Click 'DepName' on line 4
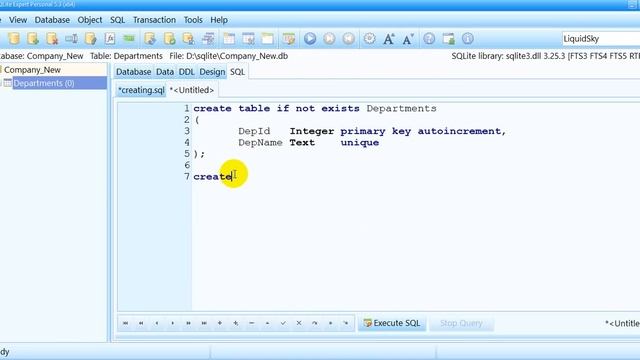The image size is (640, 360). [x=260, y=143]
